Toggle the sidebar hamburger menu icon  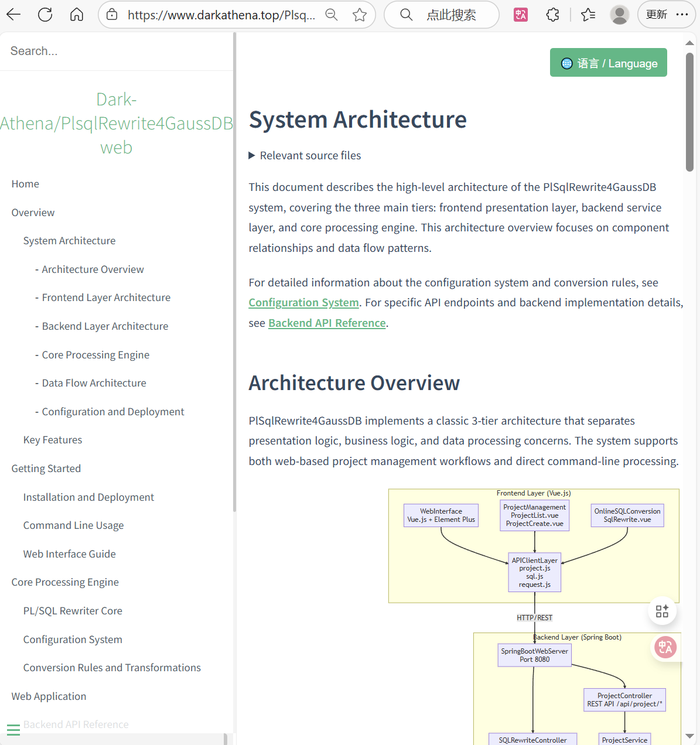click(13, 730)
